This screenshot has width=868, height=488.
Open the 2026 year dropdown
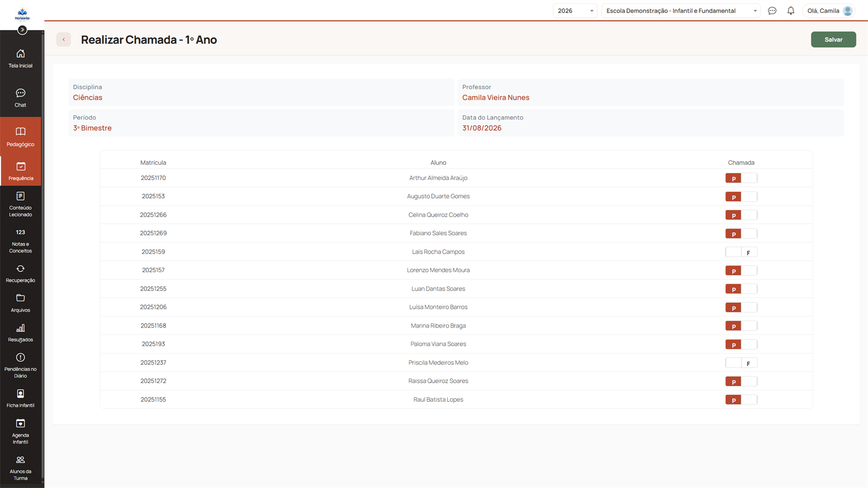click(575, 11)
